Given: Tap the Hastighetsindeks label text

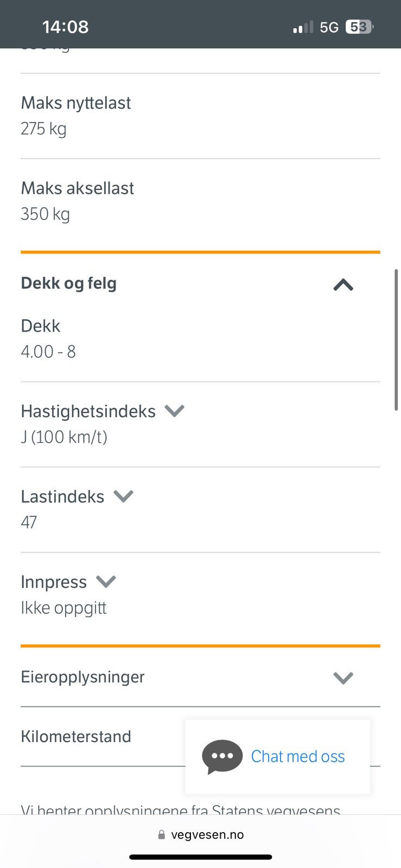Looking at the screenshot, I should [88, 411].
